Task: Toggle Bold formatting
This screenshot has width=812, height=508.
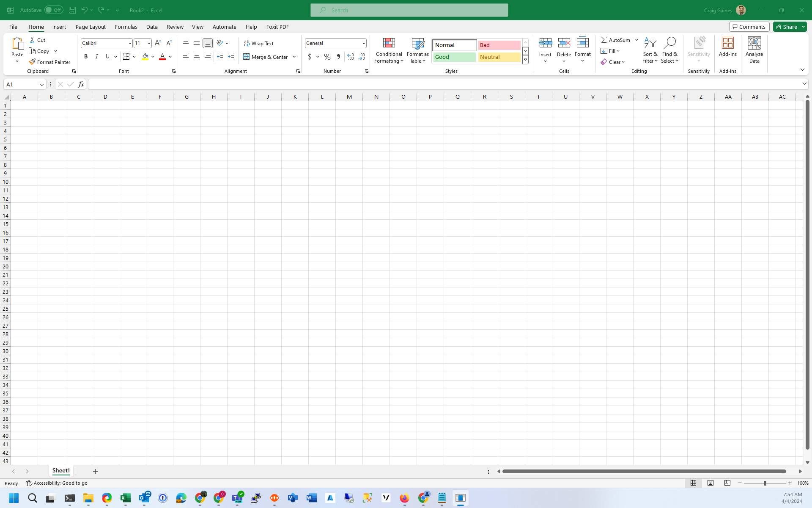Action: click(86, 57)
